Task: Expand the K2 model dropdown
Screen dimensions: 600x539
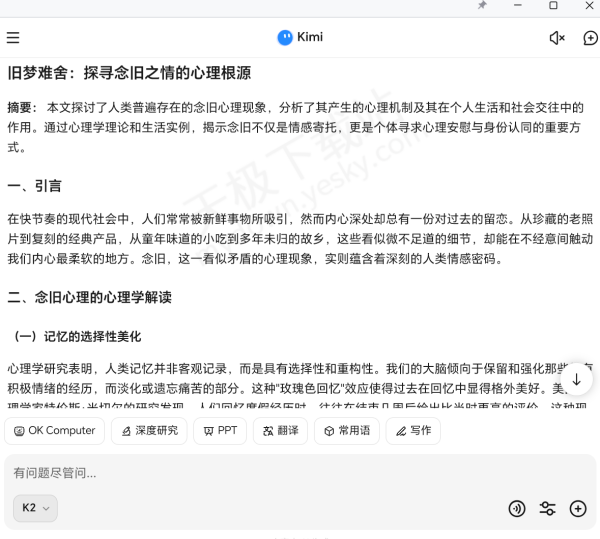Action: coord(35,508)
